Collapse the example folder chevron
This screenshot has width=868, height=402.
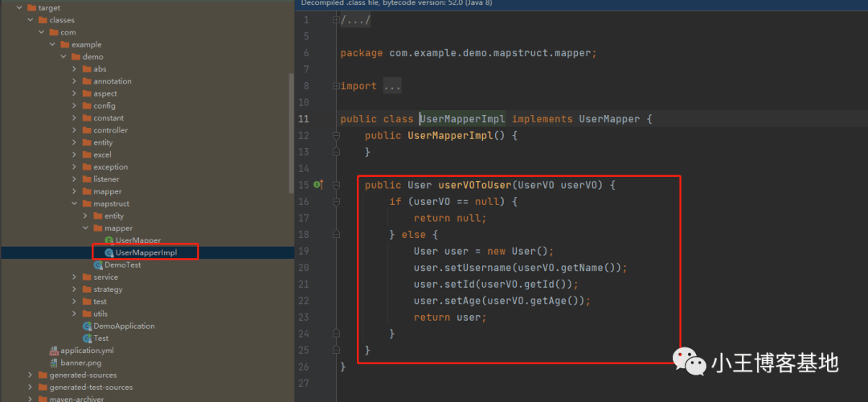pyautogui.click(x=52, y=45)
